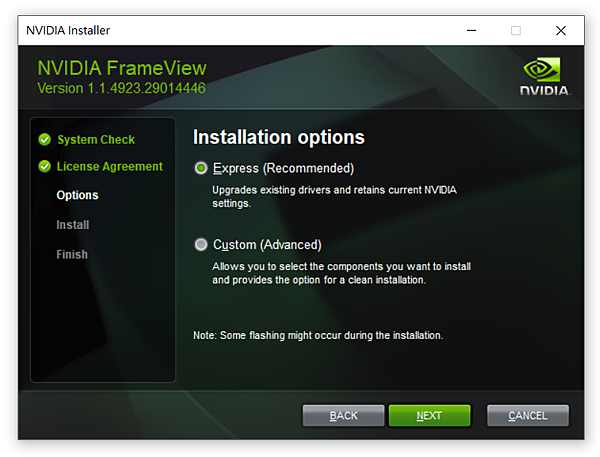Viewport: 600px width, 457px height.
Task: Click the Finish step in sidebar
Action: pos(72,255)
